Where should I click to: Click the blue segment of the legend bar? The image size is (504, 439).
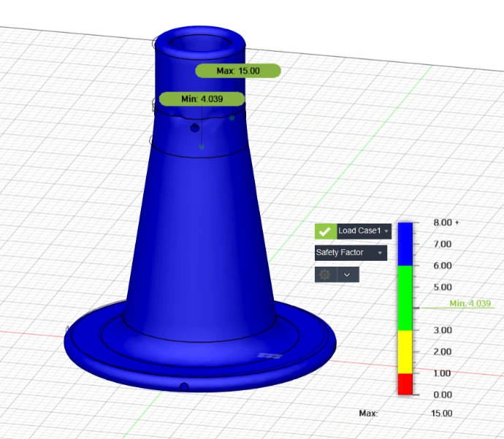click(405, 243)
